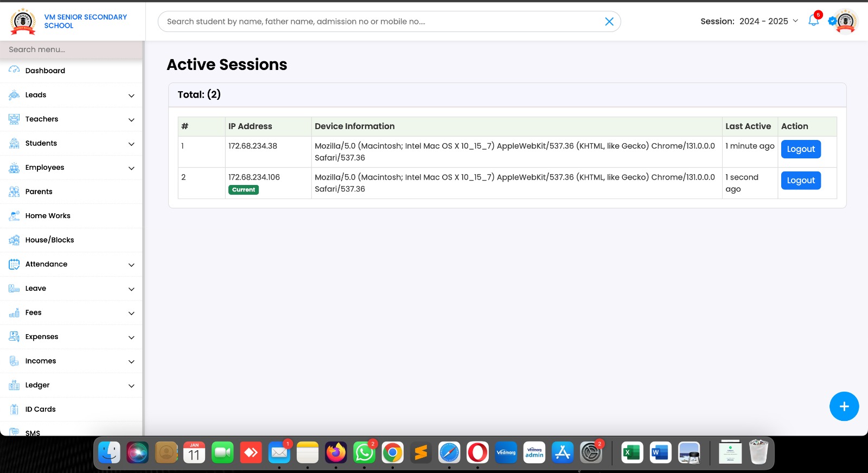868x473 pixels.
Task: Select the House/Blocks menu item
Action: click(71, 240)
